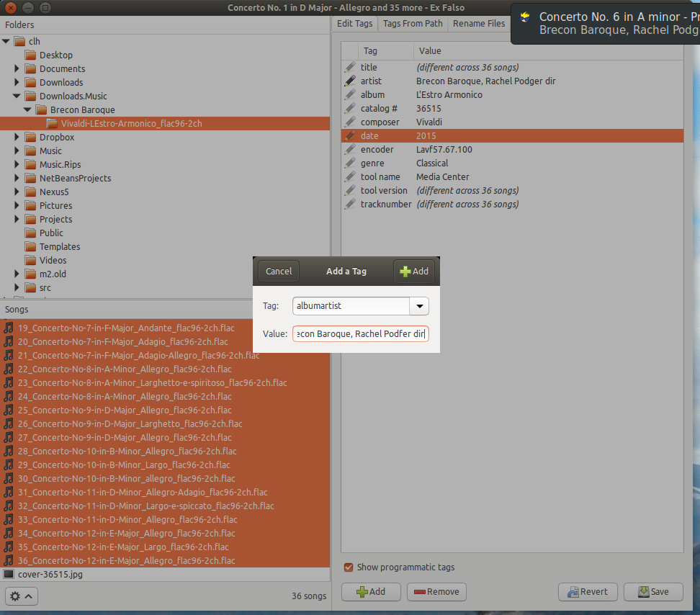The height and width of the screenshot is (615, 700).
Task: Select the pencil icon next to the composer tag
Action: tap(351, 122)
